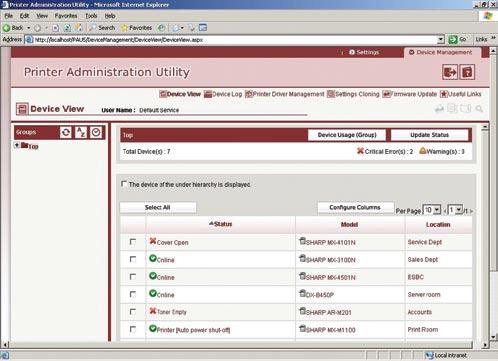This screenshot has height=361, width=498.
Task: Click the IE Stop button
Action: [56, 28]
